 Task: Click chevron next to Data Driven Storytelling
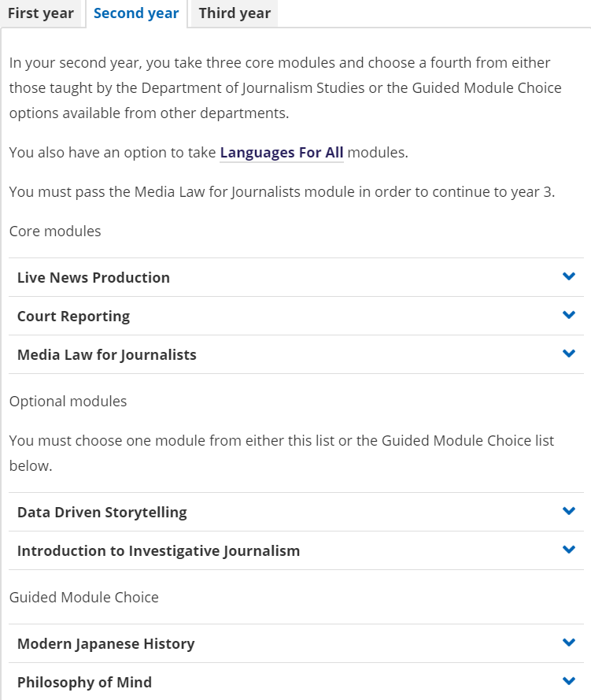tap(569, 511)
